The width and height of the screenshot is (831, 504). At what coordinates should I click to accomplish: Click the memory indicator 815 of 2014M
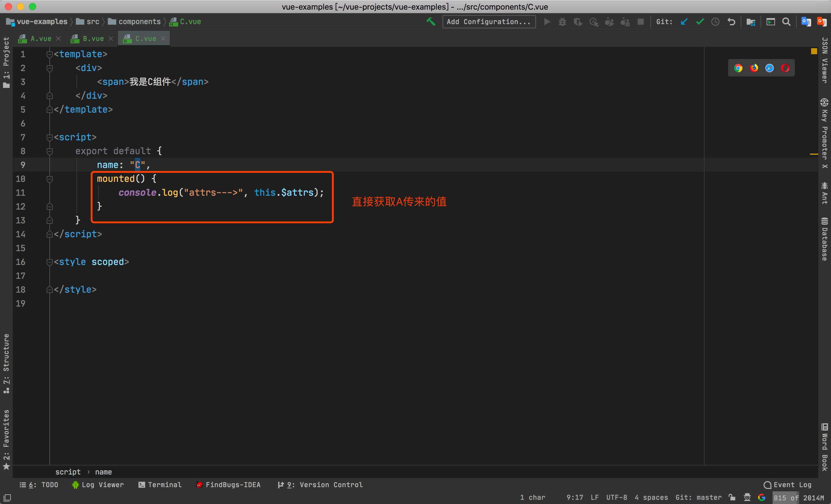tap(798, 498)
